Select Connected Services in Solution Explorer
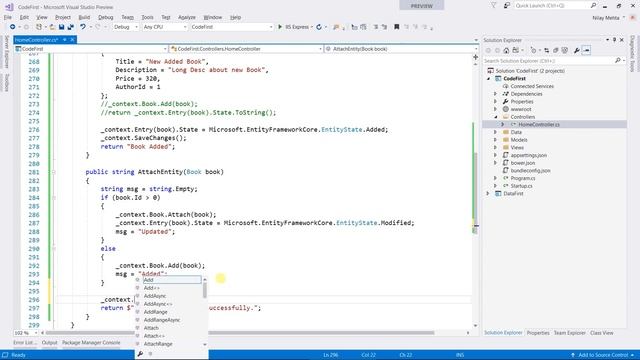This screenshot has height=360, width=640. click(532, 86)
